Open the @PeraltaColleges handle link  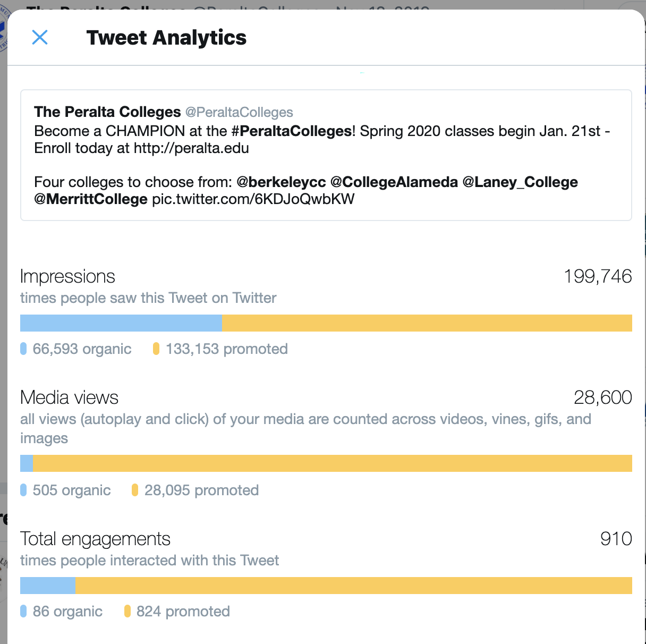tap(239, 112)
